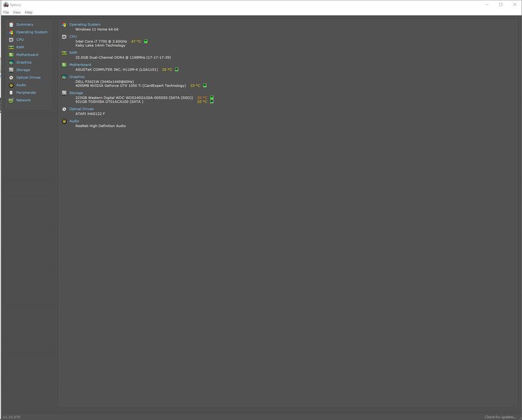Screen dimensions: 522x420
Task: Open the Operating System heading link
Action: coord(85,25)
